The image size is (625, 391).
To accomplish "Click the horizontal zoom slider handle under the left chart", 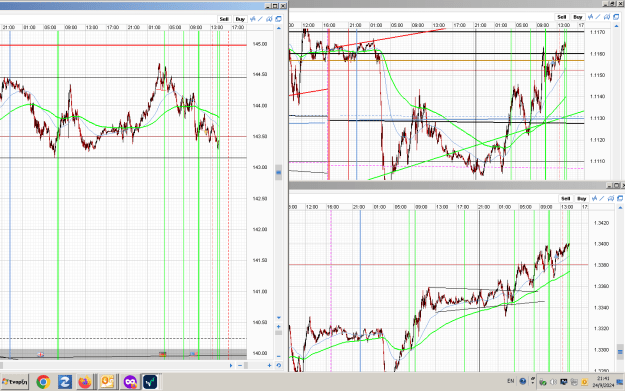I will 246,365.
